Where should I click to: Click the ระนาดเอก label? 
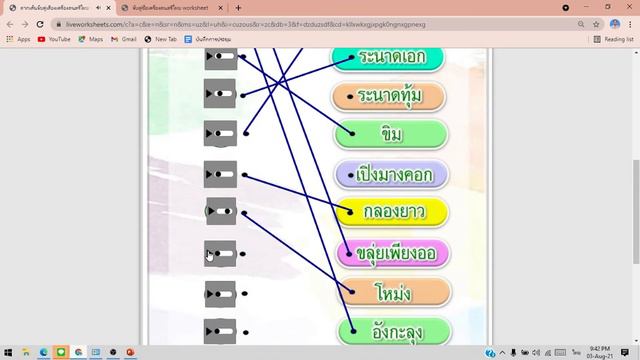[388, 58]
